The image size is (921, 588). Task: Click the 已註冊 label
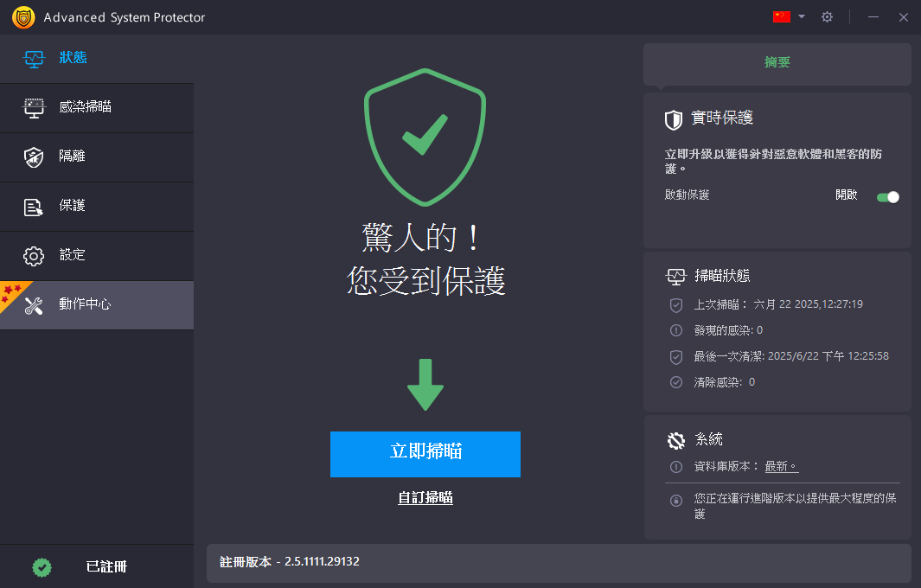coord(106,567)
